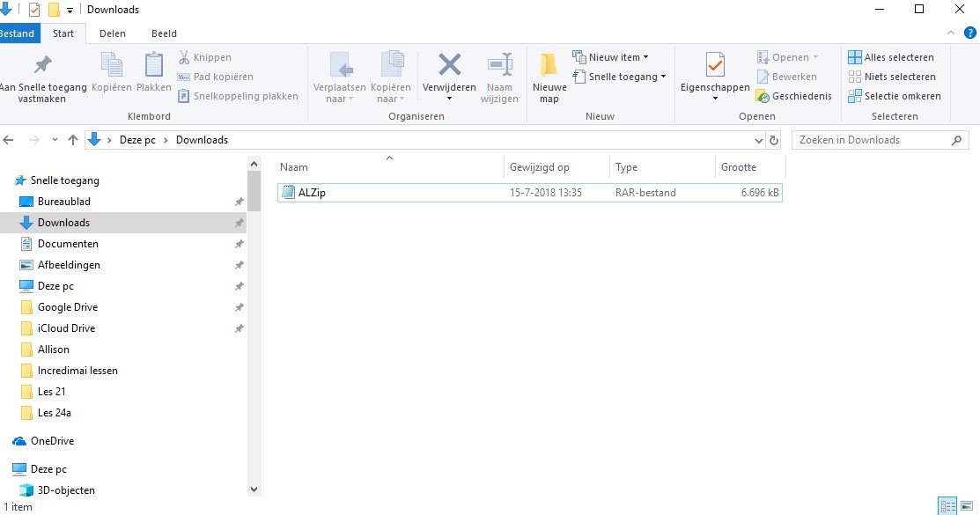The height and width of the screenshot is (515, 980).
Task: Click the Zoeken in Downloads search field
Action: click(873, 140)
